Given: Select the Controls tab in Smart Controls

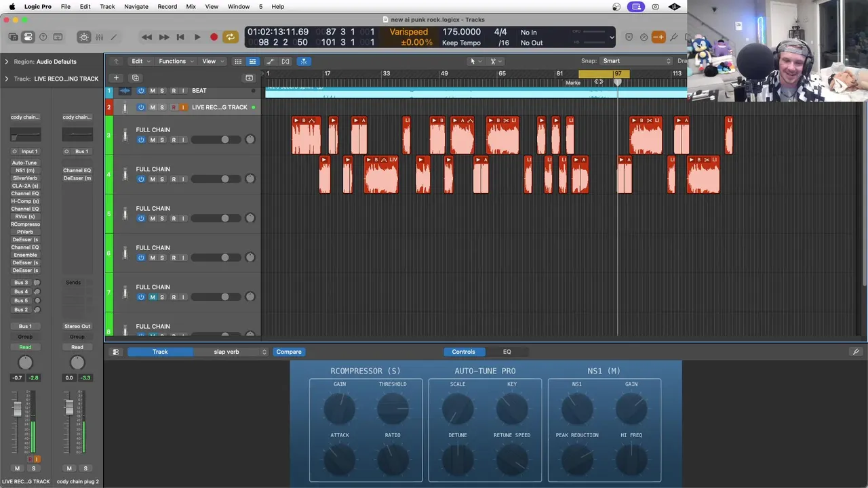Looking at the screenshot, I should 464,352.
